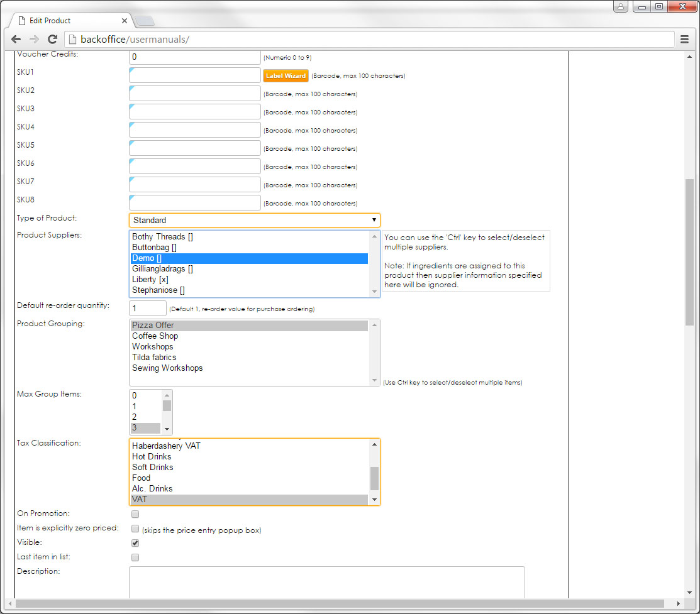700x614 pixels.
Task: Select Sewing Workshops product grouping
Action: coord(249,368)
